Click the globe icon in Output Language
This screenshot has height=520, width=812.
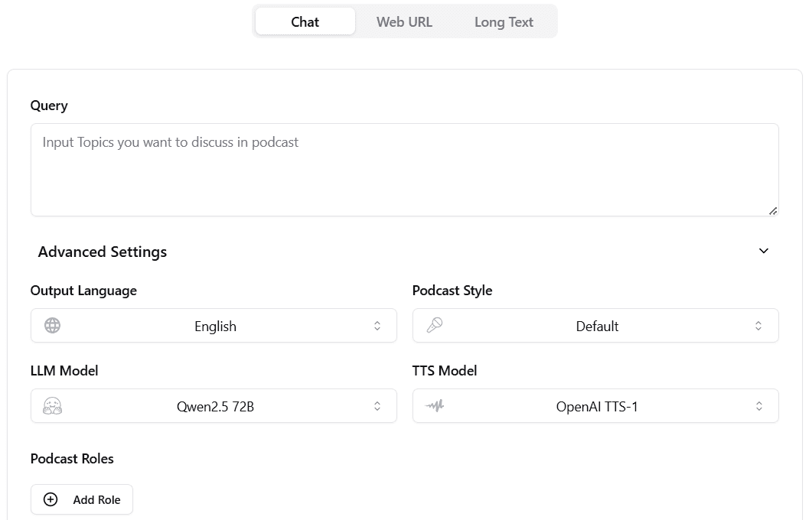(x=53, y=326)
